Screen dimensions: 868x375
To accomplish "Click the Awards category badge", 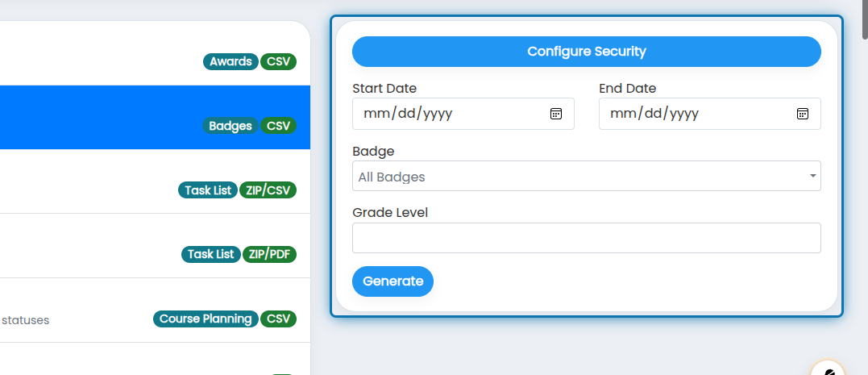I will click(x=230, y=61).
